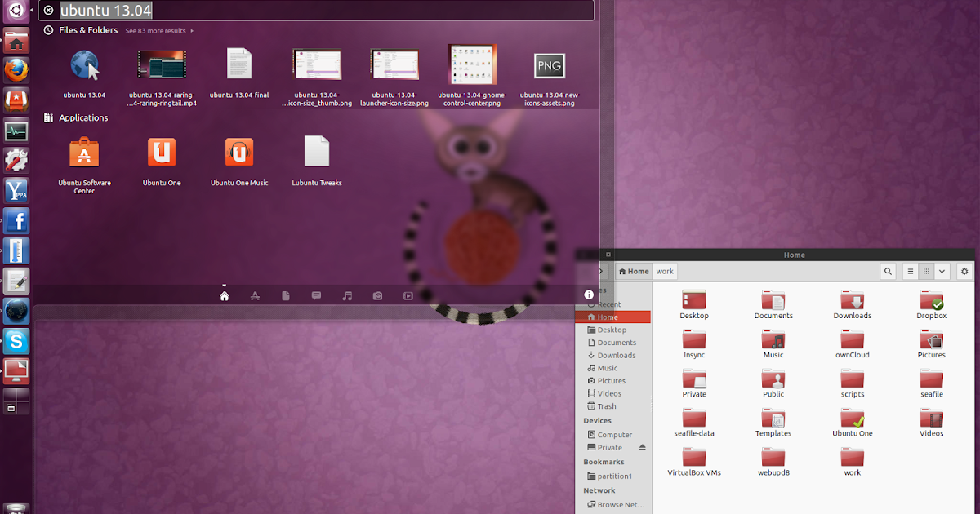Open the Photos lens in the Dash

(377, 295)
